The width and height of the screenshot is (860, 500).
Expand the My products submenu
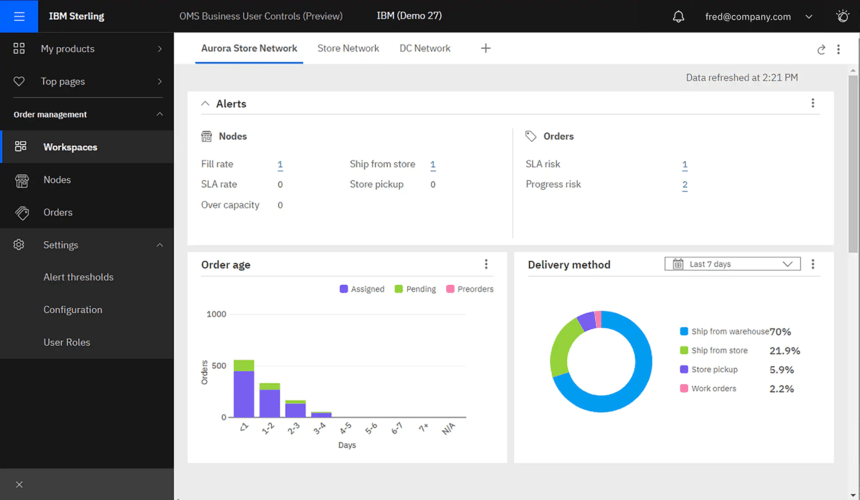[160, 49]
